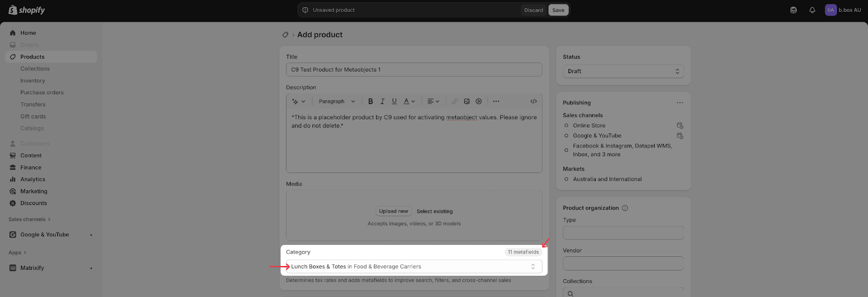Open Paragraph style dropdown

tap(336, 101)
